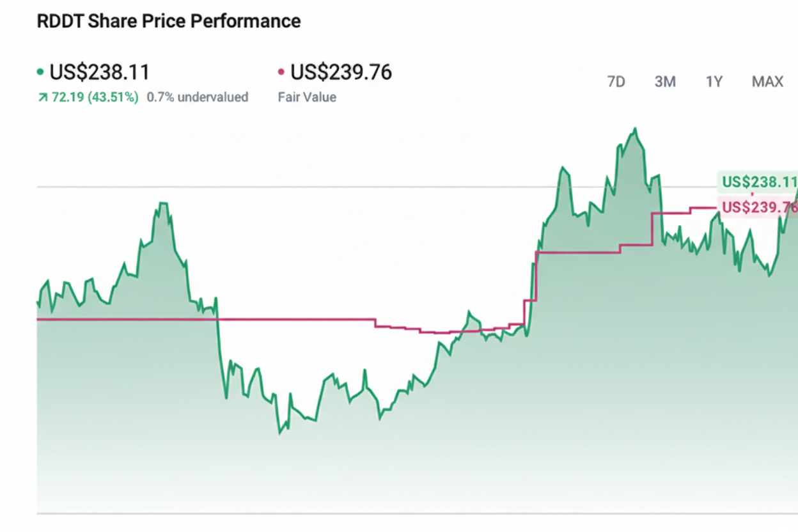Click the pink dot beside US$239.76

pyautogui.click(x=281, y=72)
